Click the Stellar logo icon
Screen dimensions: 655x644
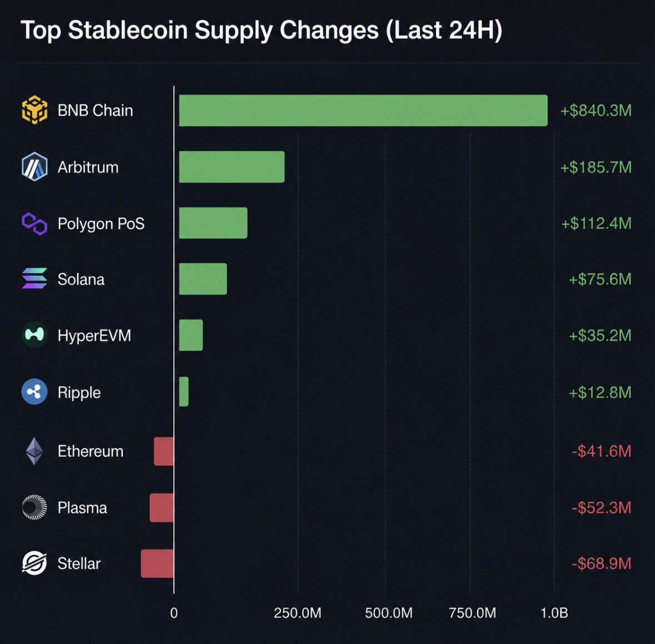click(x=34, y=563)
